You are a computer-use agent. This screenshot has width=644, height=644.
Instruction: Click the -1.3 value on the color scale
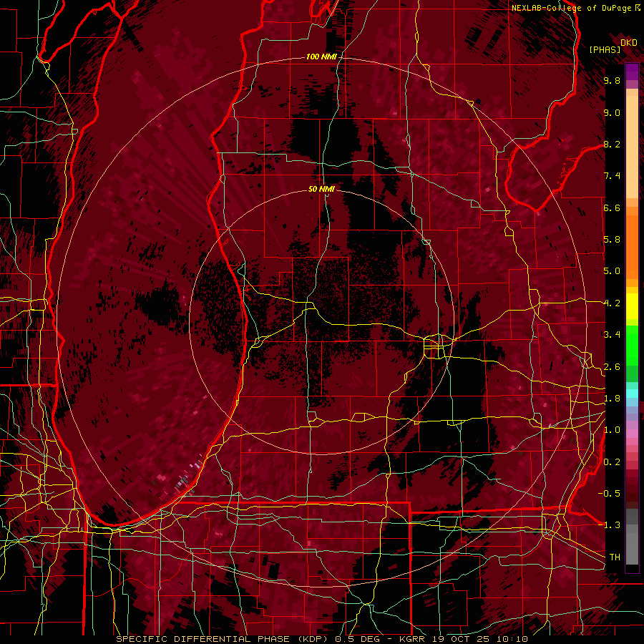coord(609,525)
